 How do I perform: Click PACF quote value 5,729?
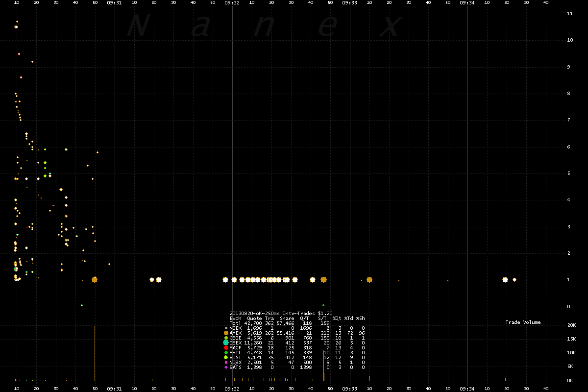255,347
